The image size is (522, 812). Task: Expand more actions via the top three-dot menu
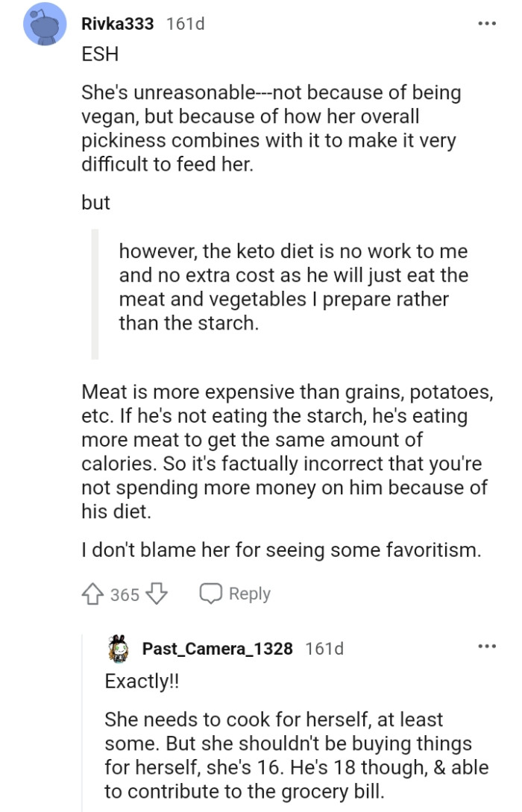[486, 22]
